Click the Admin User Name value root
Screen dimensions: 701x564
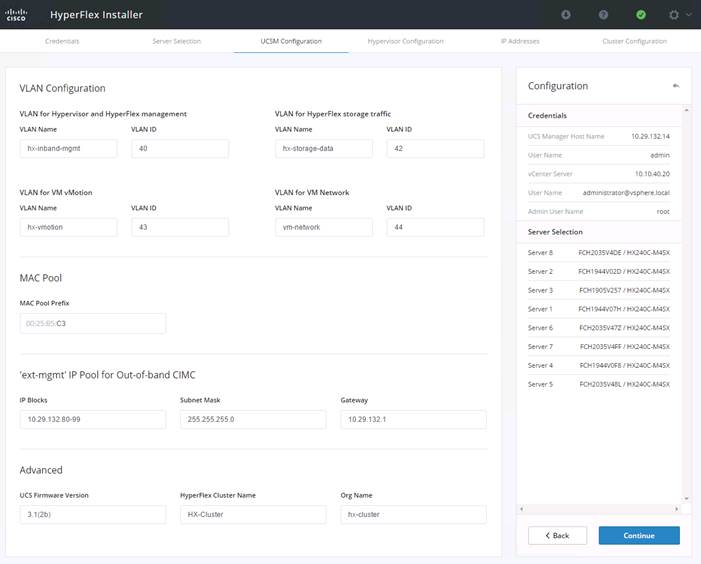click(663, 211)
